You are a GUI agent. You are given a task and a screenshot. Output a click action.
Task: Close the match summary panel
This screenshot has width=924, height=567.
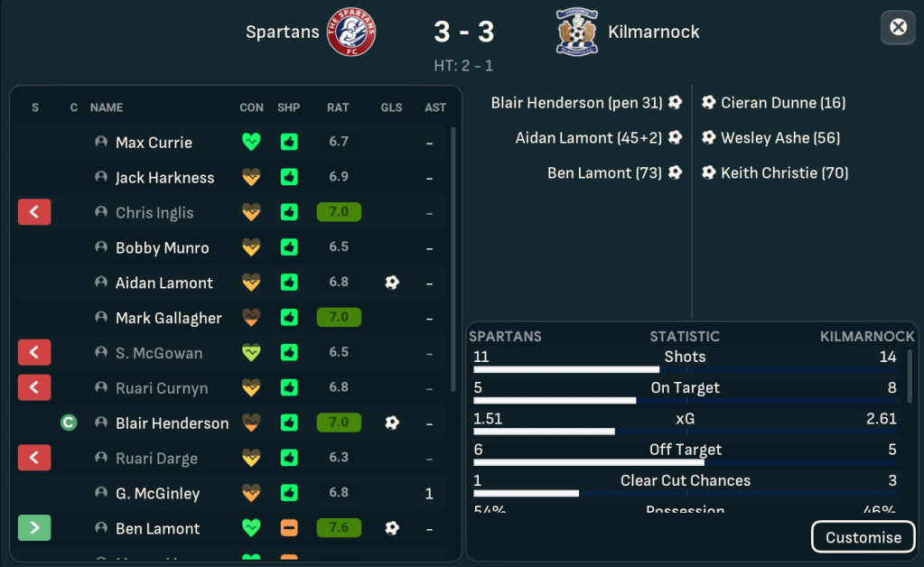pyautogui.click(x=898, y=28)
